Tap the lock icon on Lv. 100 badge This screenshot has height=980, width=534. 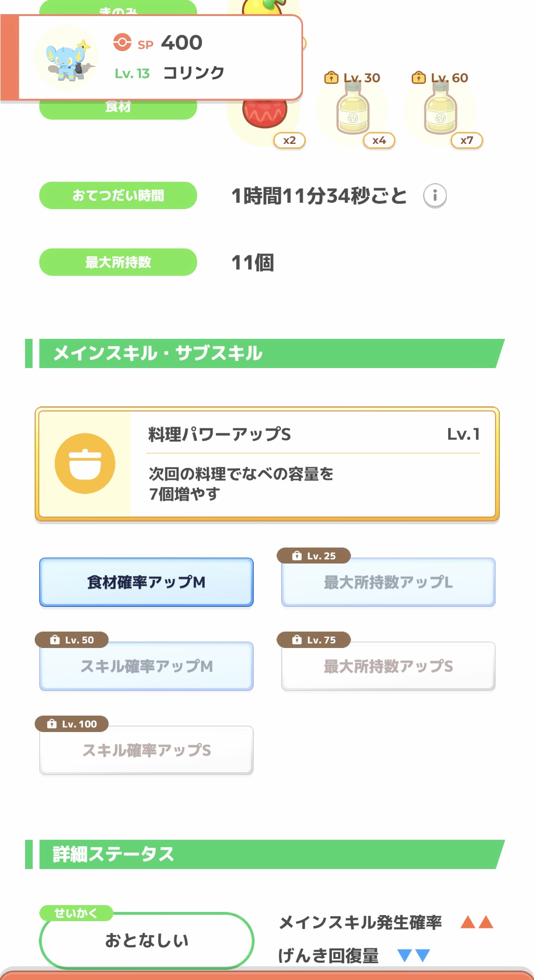pyautogui.click(x=52, y=724)
